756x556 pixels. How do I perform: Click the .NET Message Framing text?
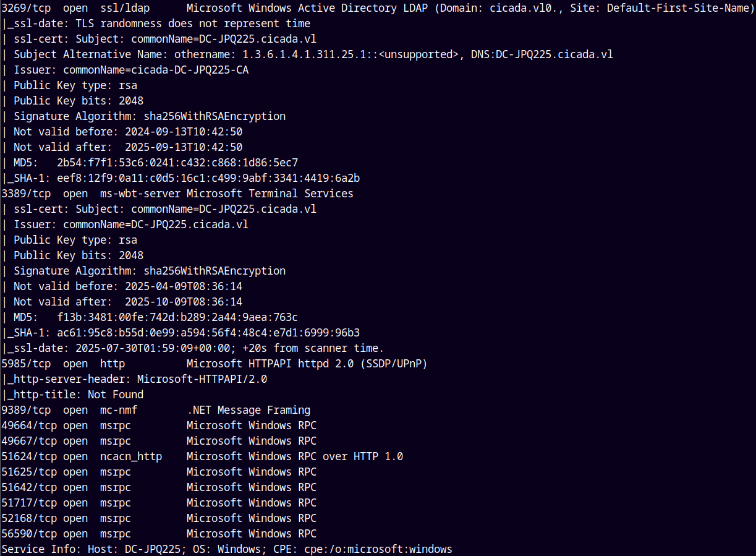coord(248,410)
